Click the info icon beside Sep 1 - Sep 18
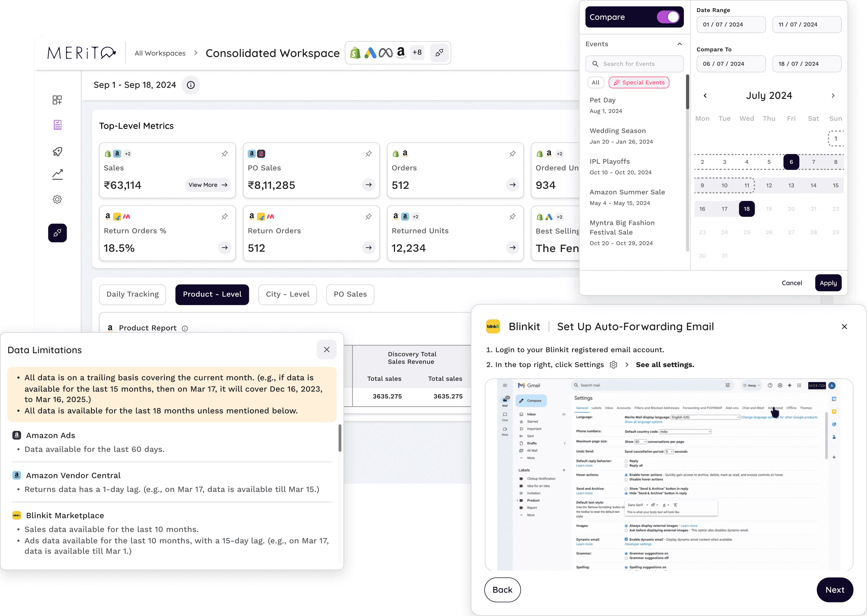 pos(191,85)
